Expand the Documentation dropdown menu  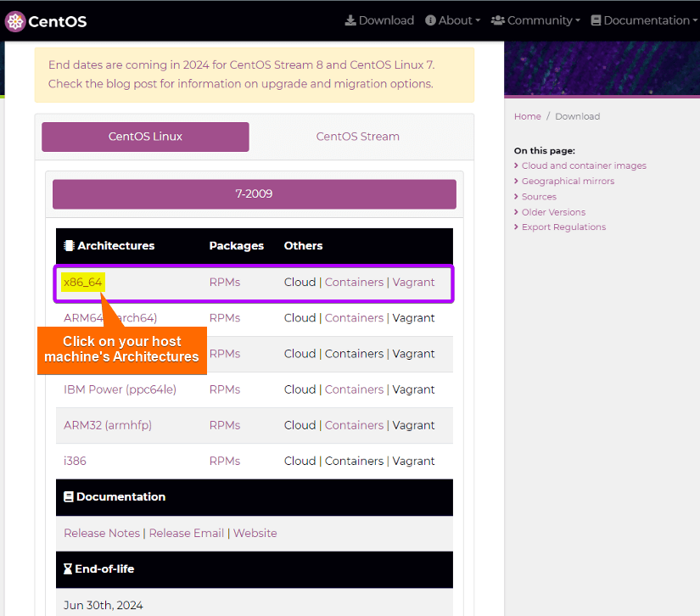pyautogui.click(x=644, y=20)
